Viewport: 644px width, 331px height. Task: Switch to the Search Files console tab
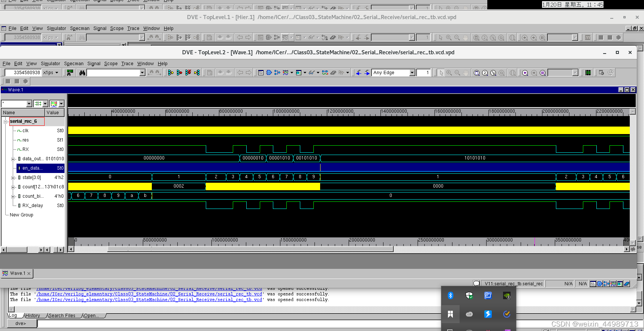coord(62,316)
